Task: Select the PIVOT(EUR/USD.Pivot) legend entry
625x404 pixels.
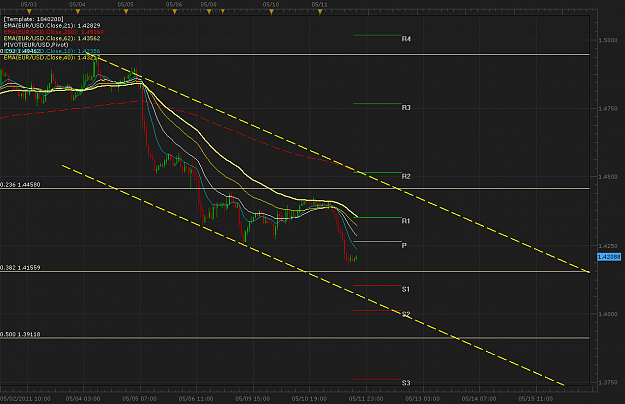Action: click(x=36, y=45)
